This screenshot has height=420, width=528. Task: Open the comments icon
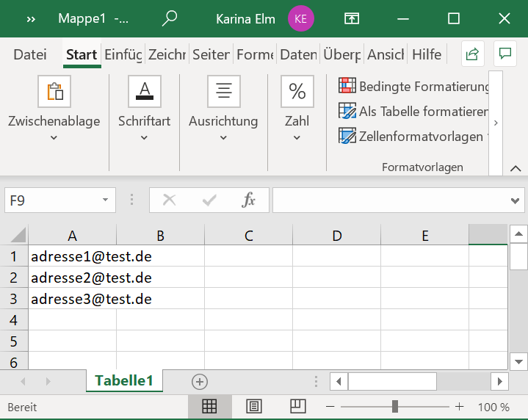click(x=505, y=54)
